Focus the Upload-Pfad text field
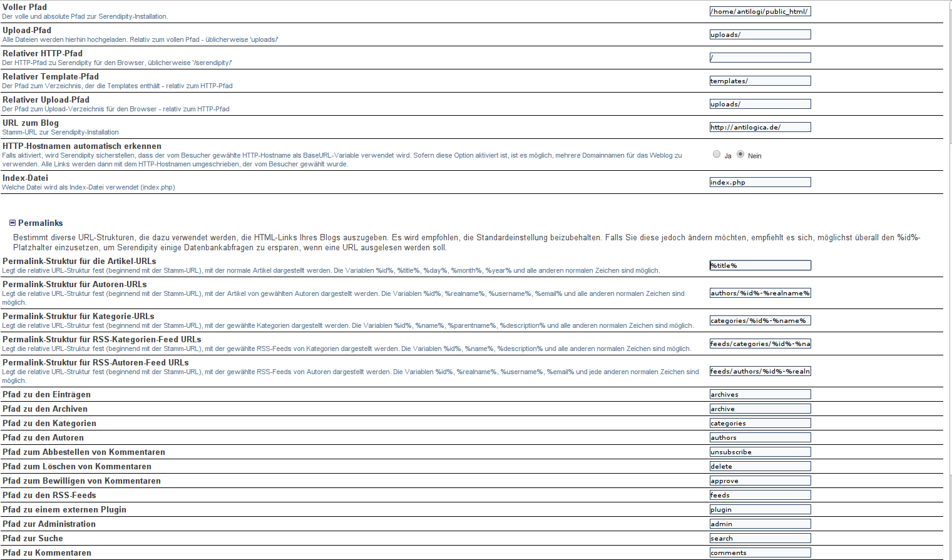The width and height of the screenshot is (952, 560). click(760, 34)
